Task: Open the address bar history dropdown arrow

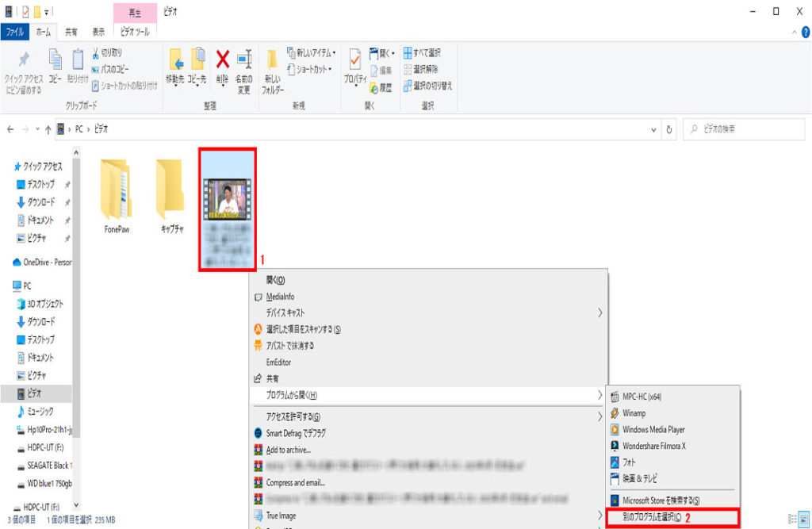Action: coord(653,129)
